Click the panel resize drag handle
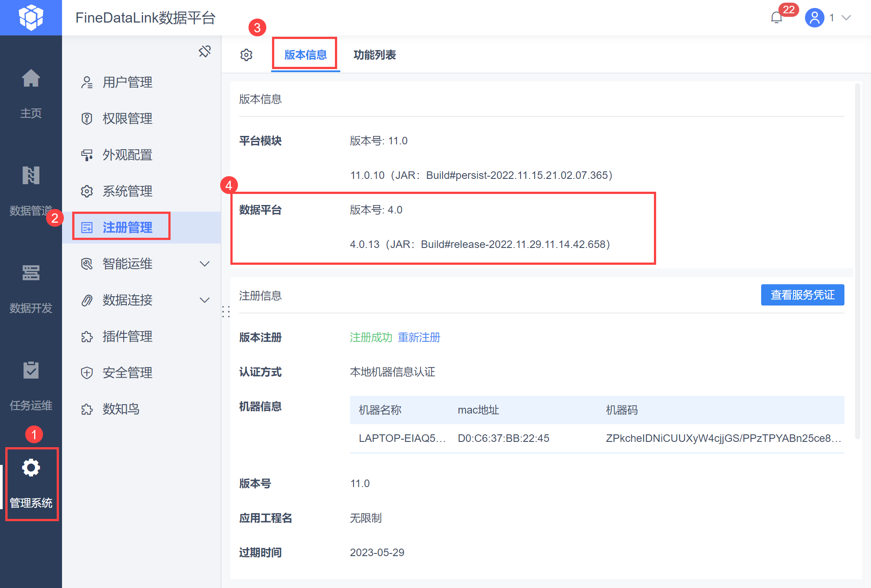Viewport: 871px width, 588px height. click(226, 312)
